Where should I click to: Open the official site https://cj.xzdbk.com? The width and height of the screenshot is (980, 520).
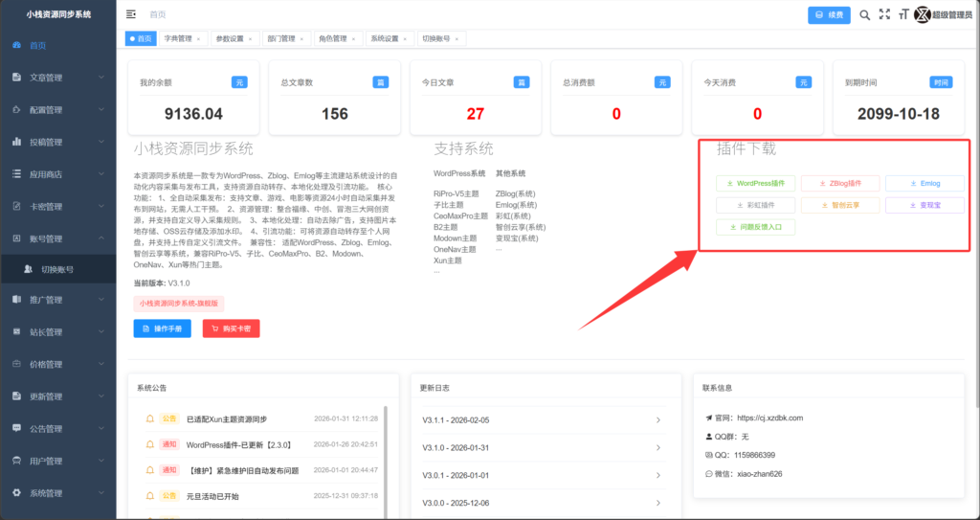tap(770, 418)
